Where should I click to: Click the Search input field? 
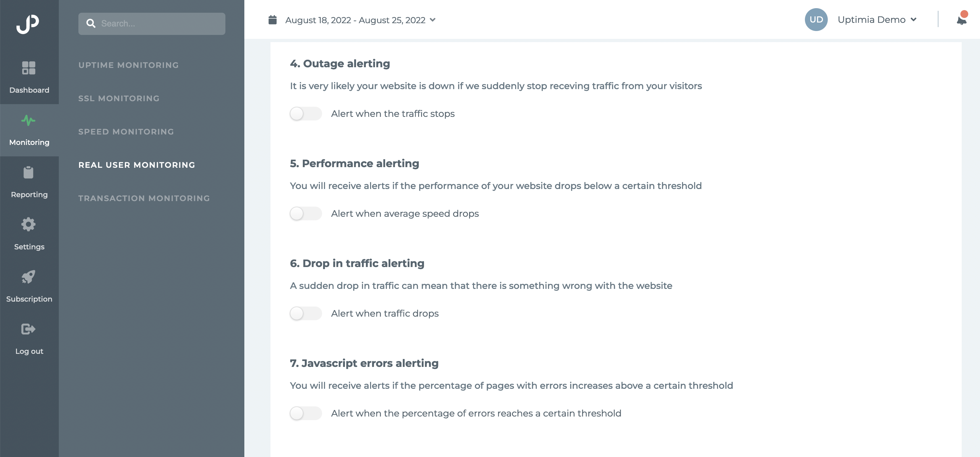152,24
